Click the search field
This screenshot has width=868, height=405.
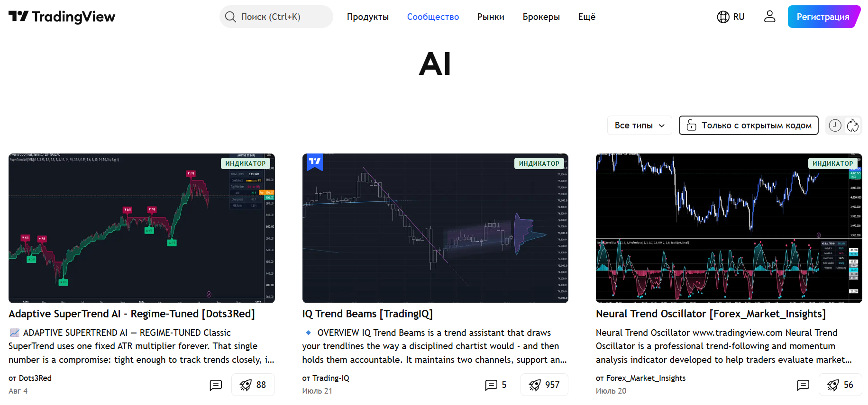coord(276,17)
